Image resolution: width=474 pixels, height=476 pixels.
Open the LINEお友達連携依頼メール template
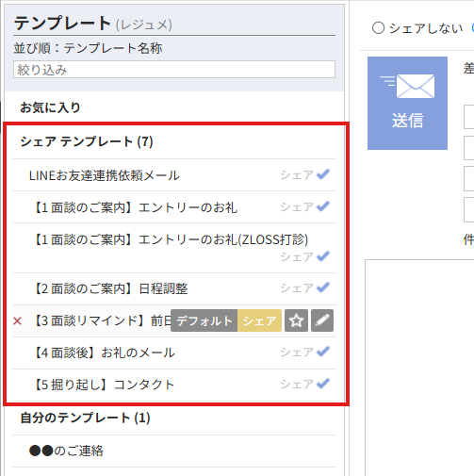tap(105, 175)
